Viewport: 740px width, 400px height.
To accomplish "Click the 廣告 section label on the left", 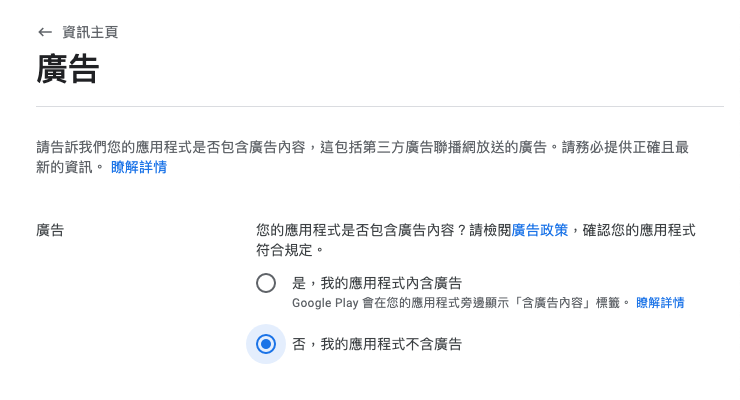I will point(50,230).
